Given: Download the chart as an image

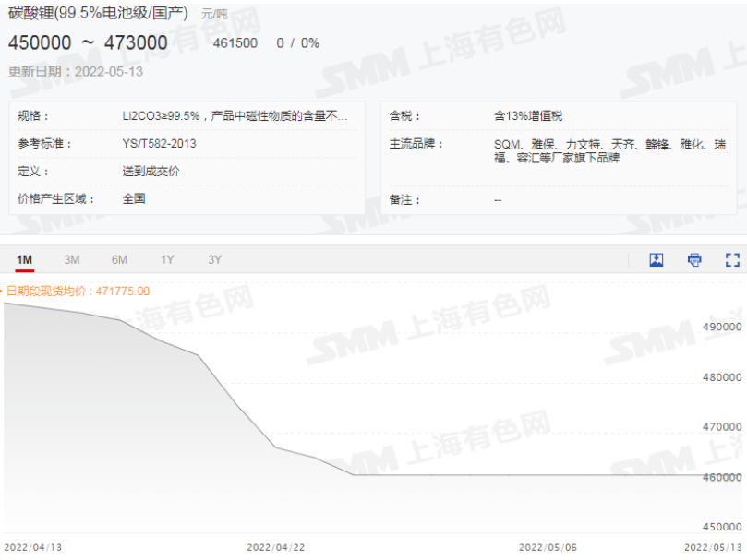Looking at the screenshot, I should coord(655,260).
